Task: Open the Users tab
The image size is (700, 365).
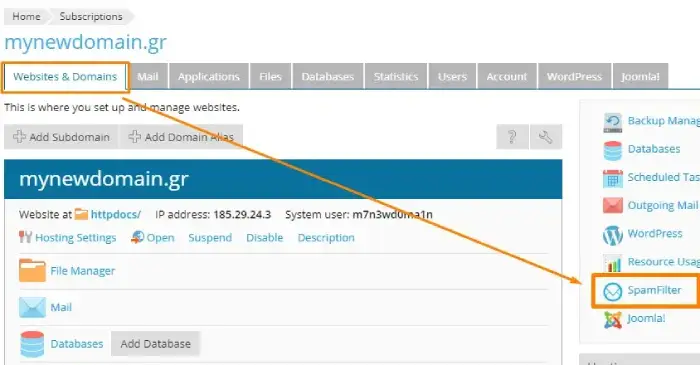Action: point(452,77)
